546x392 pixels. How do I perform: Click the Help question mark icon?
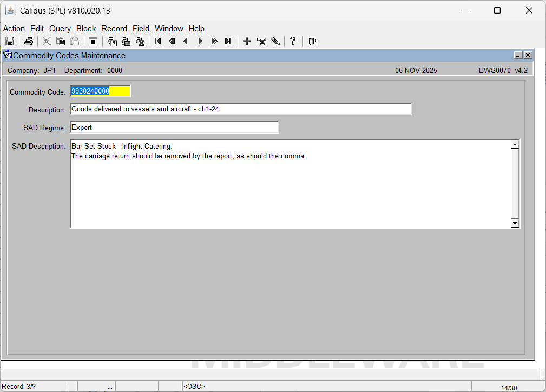pos(293,42)
